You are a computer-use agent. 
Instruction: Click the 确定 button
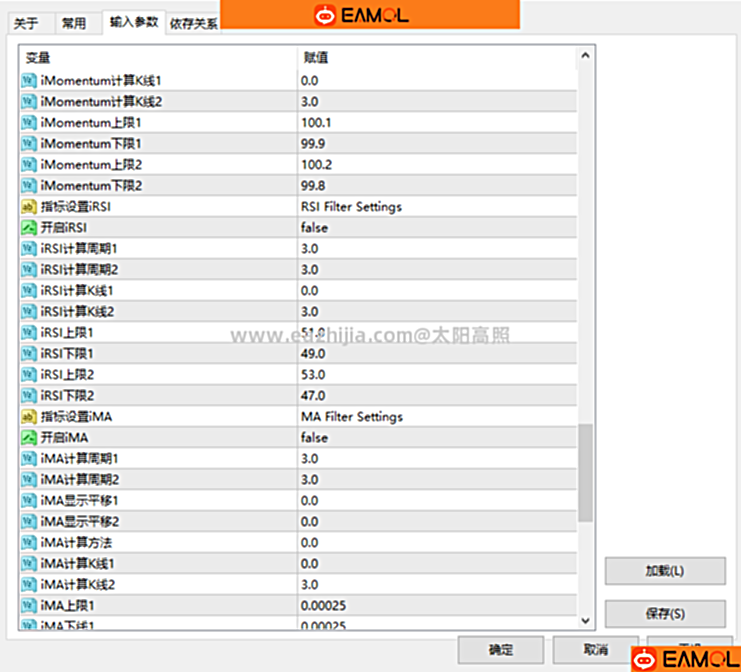point(500,649)
